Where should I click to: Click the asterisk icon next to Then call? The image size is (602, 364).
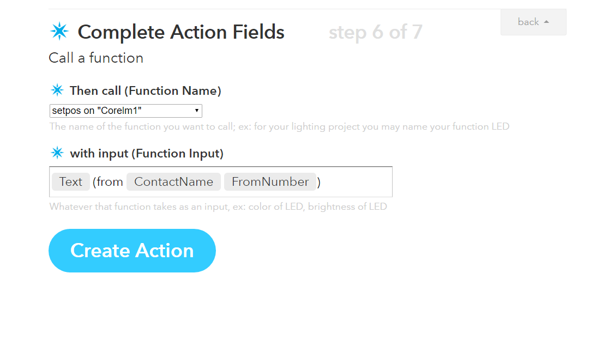click(x=57, y=90)
